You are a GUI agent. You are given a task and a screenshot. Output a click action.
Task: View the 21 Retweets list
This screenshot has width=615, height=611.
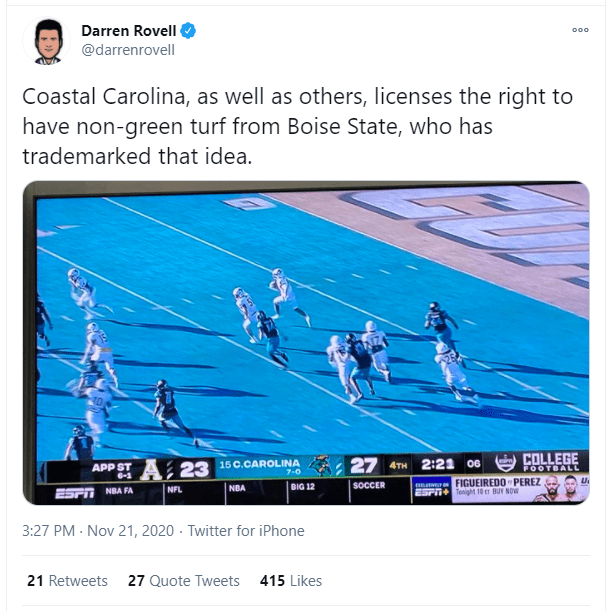pos(67,580)
